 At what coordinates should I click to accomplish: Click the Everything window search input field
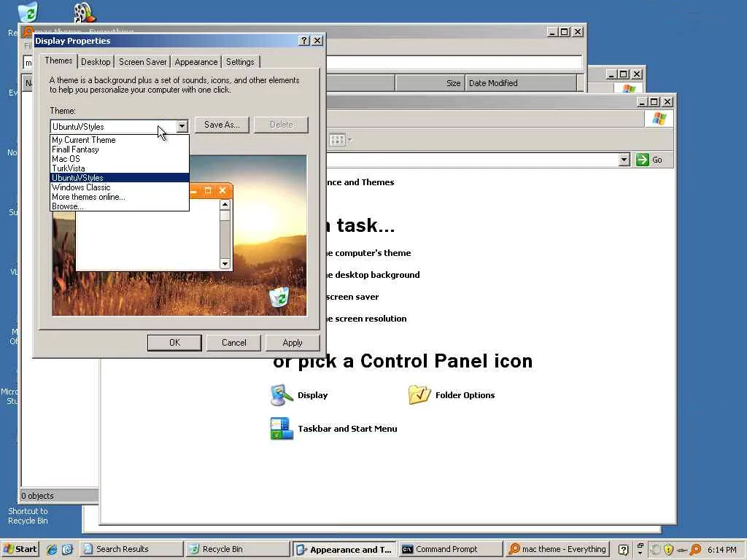(454, 63)
